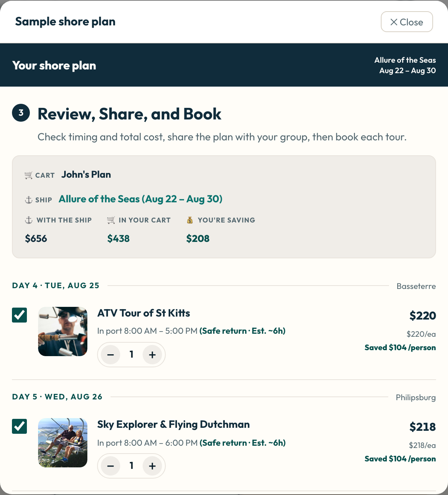Screen dimensions: 448x495
Task: Click the $208 savings amount
Action: pyautogui.click(x=198, y=239)
